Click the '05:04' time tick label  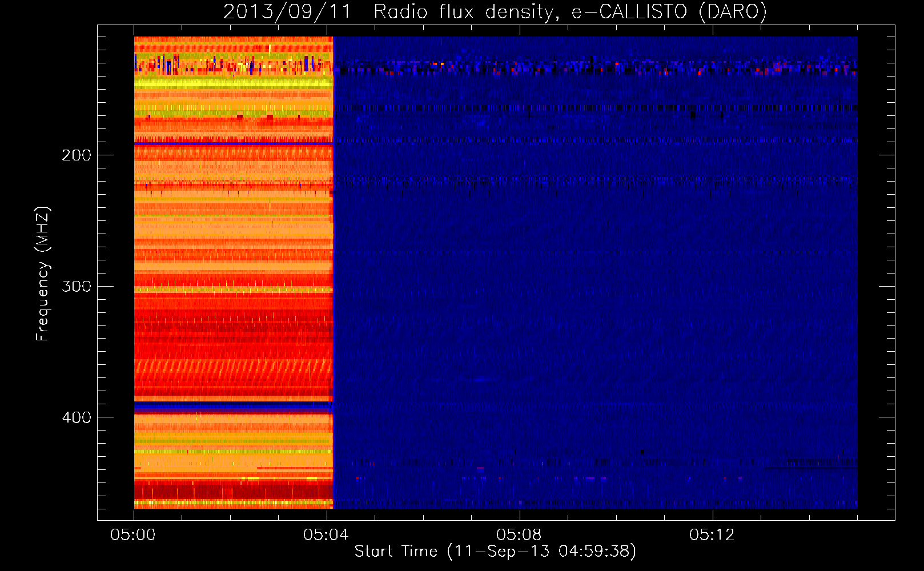click(326, 534)
